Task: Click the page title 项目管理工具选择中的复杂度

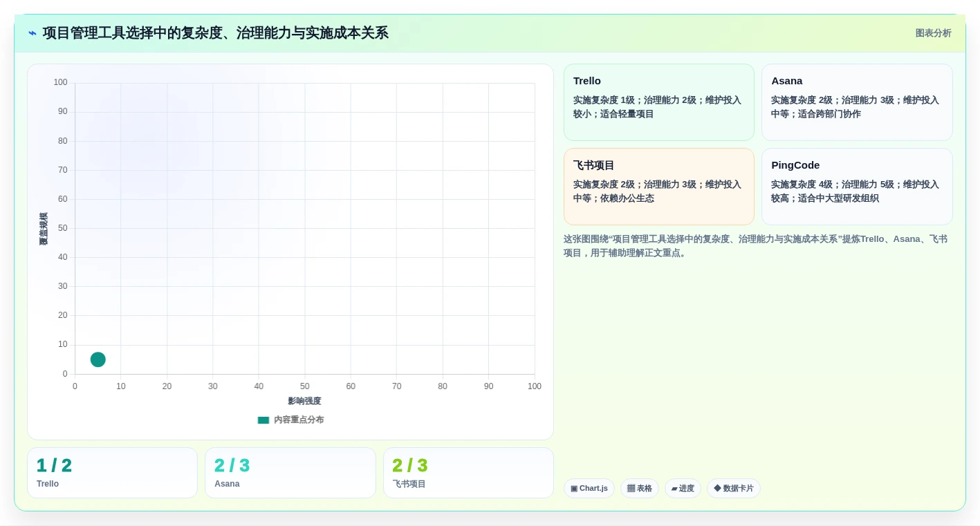Action: [x=216, y=33]
